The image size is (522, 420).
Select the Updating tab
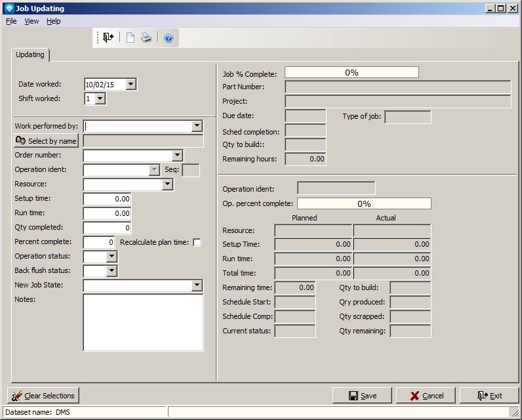[x=30, y=54]
